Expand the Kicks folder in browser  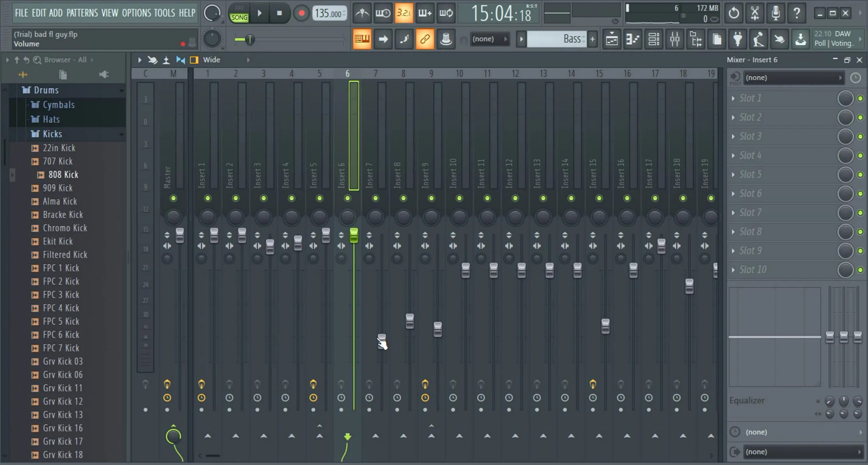pos(52,133)
